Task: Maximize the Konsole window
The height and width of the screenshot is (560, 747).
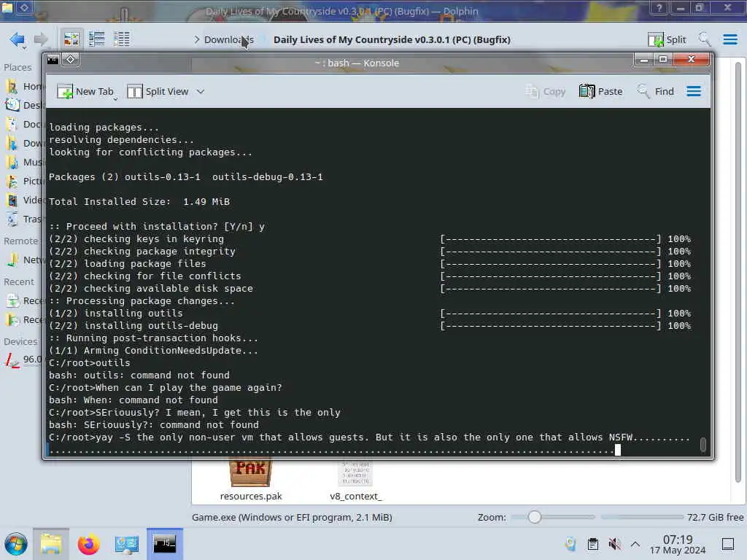Action: [662, 60]
